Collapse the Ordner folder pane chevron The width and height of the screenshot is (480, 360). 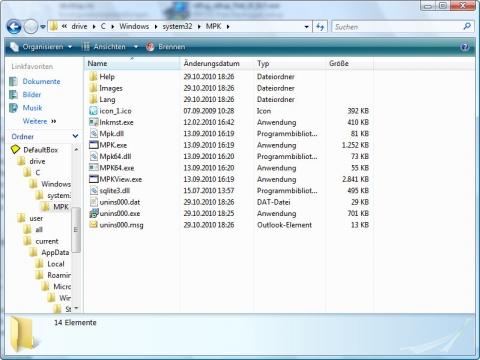(75, 136)
